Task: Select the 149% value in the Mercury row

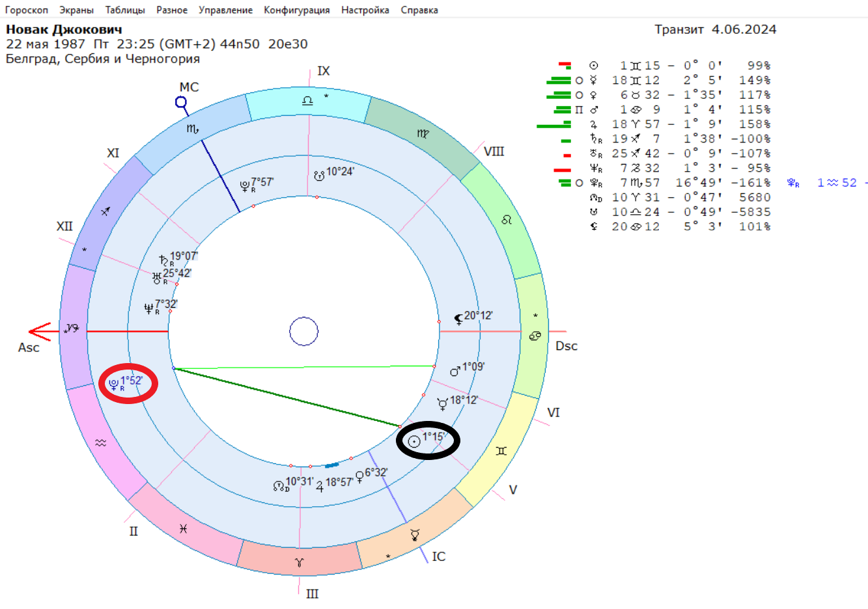Action: point(755,81)
